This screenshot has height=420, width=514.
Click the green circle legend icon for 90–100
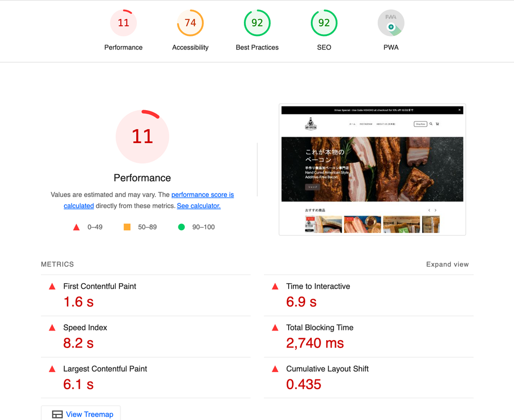tap(181, 227)
